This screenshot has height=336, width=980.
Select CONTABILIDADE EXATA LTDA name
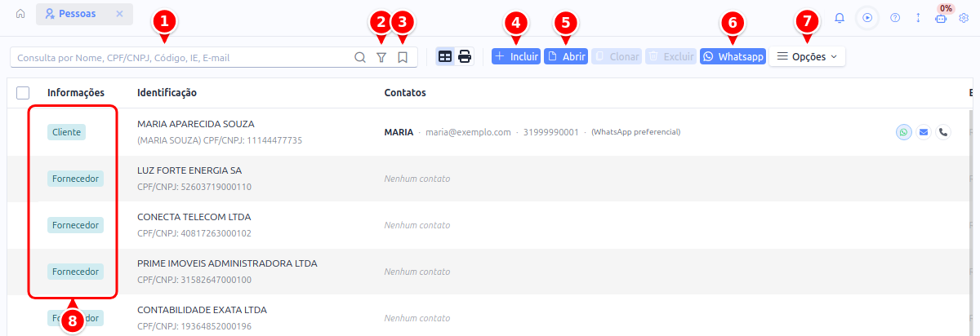202,310
